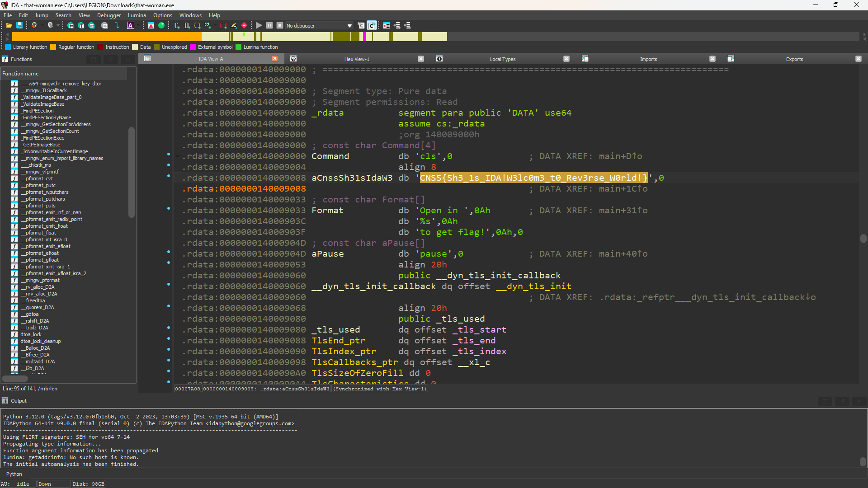868x488 pixels.
Task: Jump forward with the forward arrow icon
Action: point(51,26)
